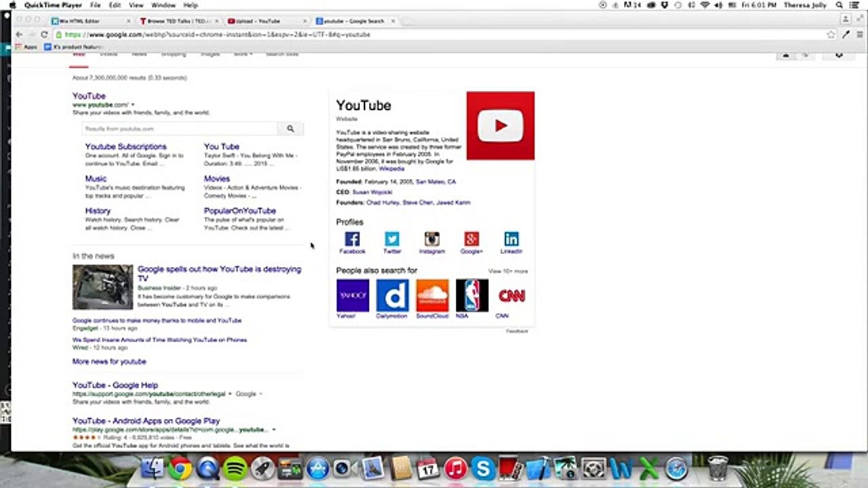Select the SoundCloud related search tile
Screen dimensions: 868x488
(432, 296)
